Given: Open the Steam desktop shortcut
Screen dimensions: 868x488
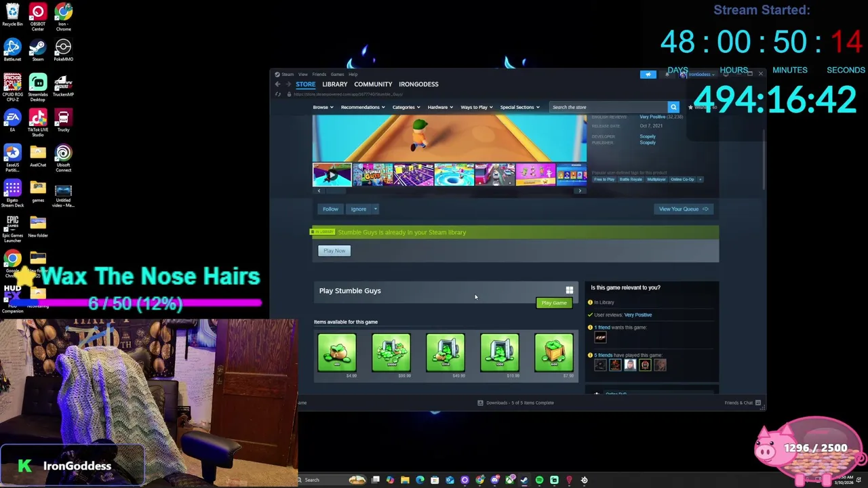Looking at the screenshot, I should coord(38,50).
